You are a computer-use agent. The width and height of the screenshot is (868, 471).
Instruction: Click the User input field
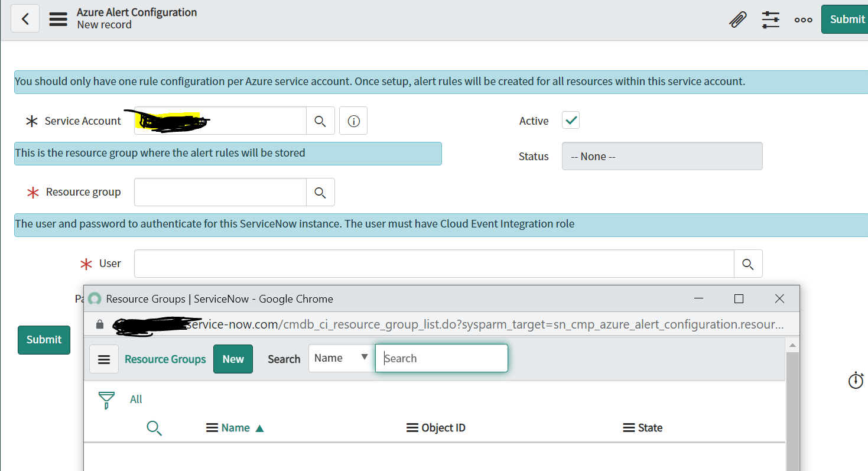click(434, 264)
